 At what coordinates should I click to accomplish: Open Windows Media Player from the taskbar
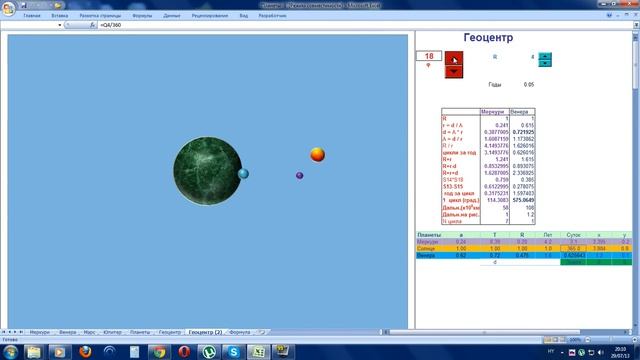(60, 352)
